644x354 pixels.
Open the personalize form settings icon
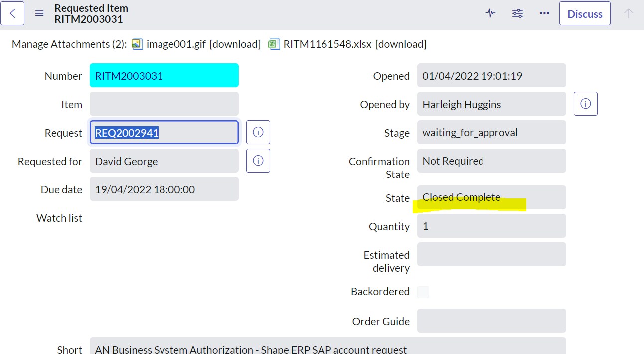tap(517, 14)
